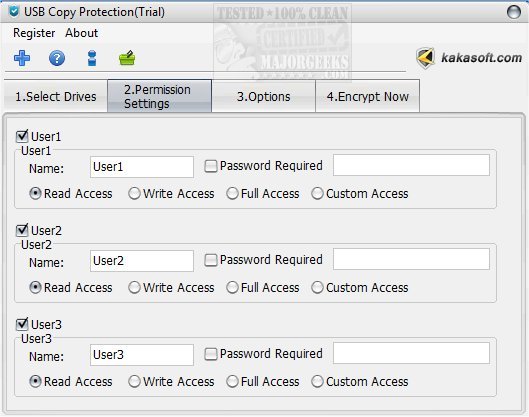Uncheck the User3 enable checkbox
Image resolution: width=529 pixels, height=417 pixels.
tap(22, 324)
